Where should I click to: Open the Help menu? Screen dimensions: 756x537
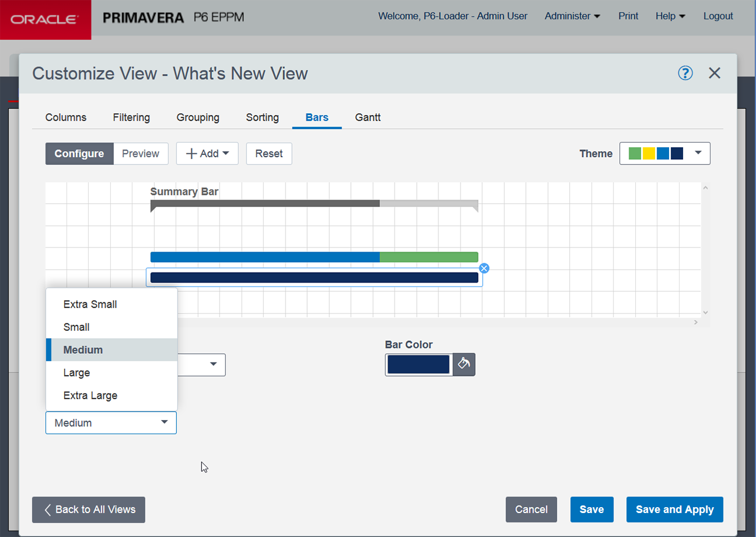tap(670, 16)
